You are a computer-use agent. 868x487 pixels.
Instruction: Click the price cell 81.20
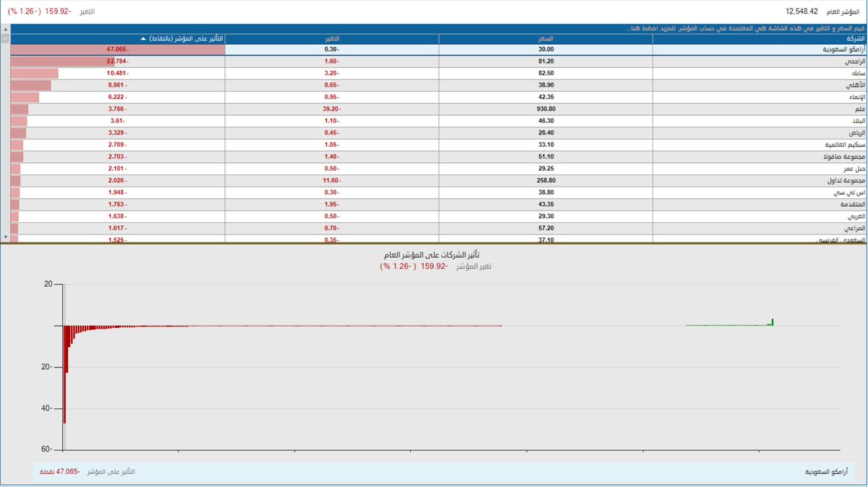point(546,62)
